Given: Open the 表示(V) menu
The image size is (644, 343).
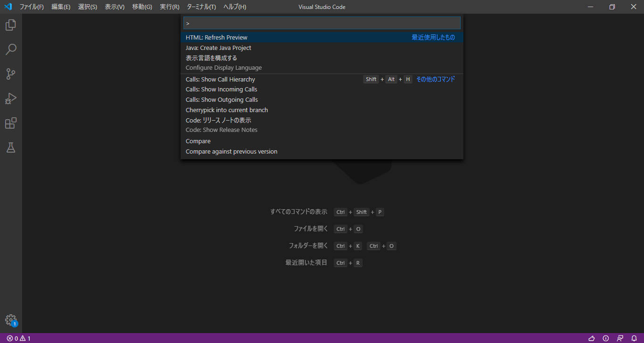Looking at the screenshot, I should pyautogui.click(x=115, y=7).
